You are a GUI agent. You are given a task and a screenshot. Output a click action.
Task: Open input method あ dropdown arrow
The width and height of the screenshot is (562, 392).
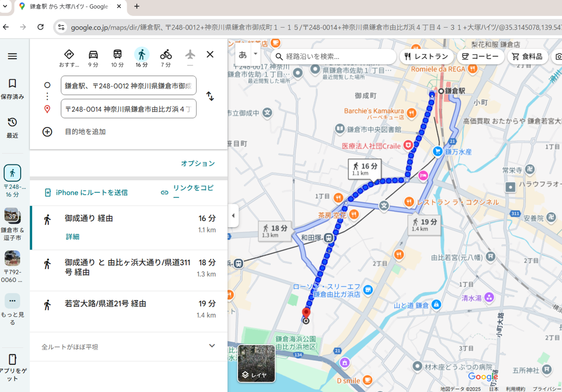click(255, 54)
